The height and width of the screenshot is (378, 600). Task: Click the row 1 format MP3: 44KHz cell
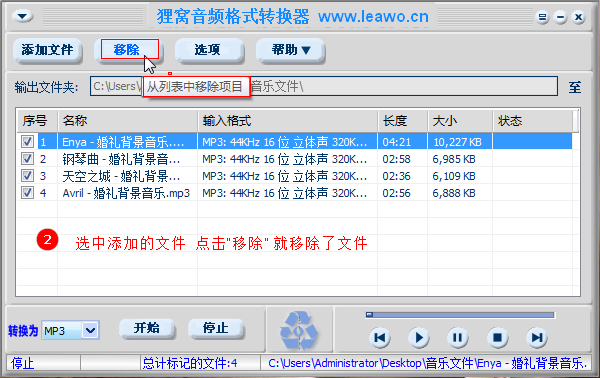284,142
